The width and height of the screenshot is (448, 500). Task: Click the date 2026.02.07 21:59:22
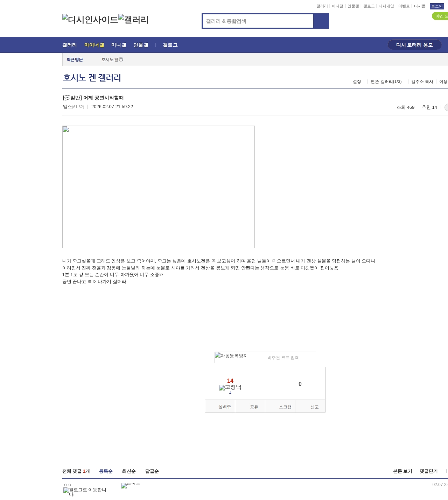click(112, 107)
